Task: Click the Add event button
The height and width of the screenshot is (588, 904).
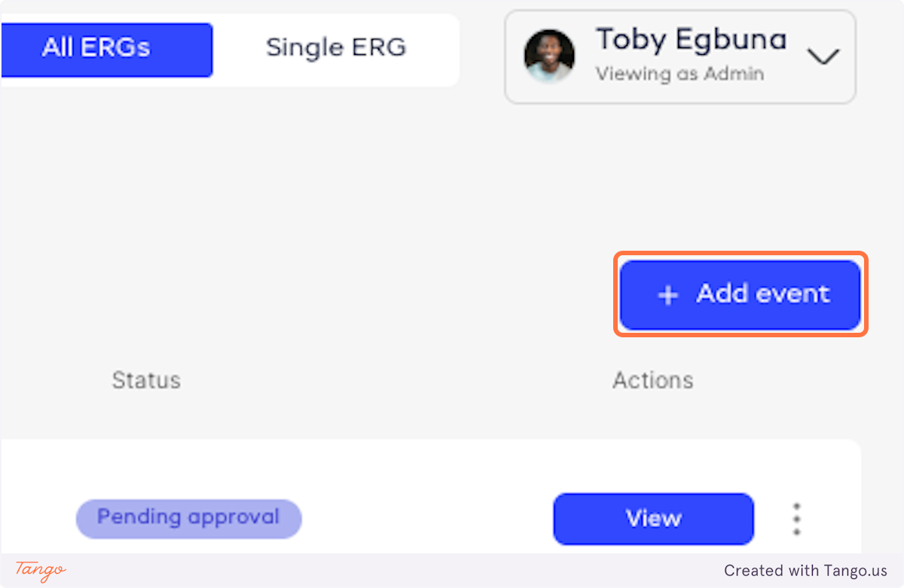Action: (741, 294)
